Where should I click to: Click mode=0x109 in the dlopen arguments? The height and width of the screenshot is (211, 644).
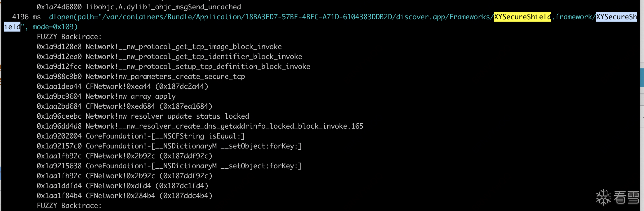pyautogui.click(x=55, y=27)
